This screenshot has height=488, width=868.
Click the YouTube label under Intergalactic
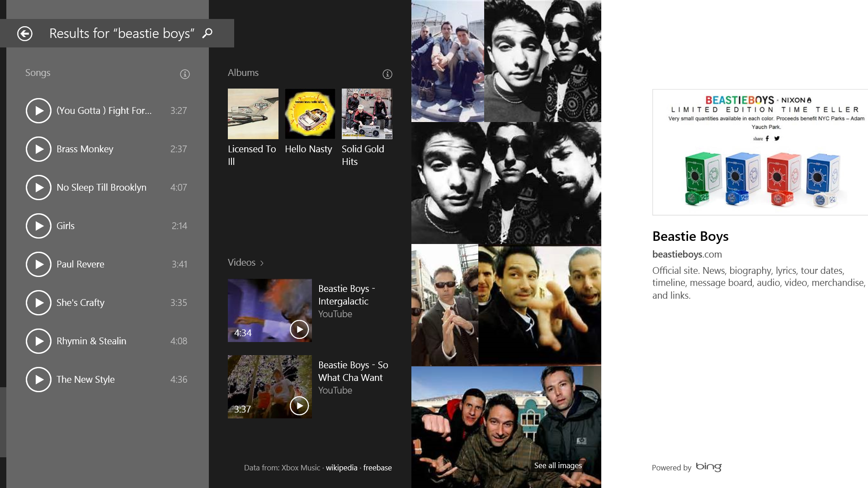pos(335,314)
